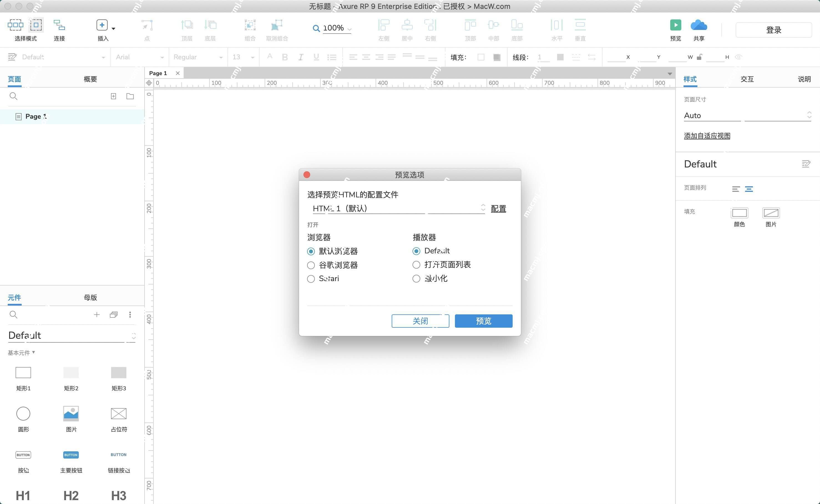Align bottom using 底部 icon
820x504 pixels.
pos(517,25)
